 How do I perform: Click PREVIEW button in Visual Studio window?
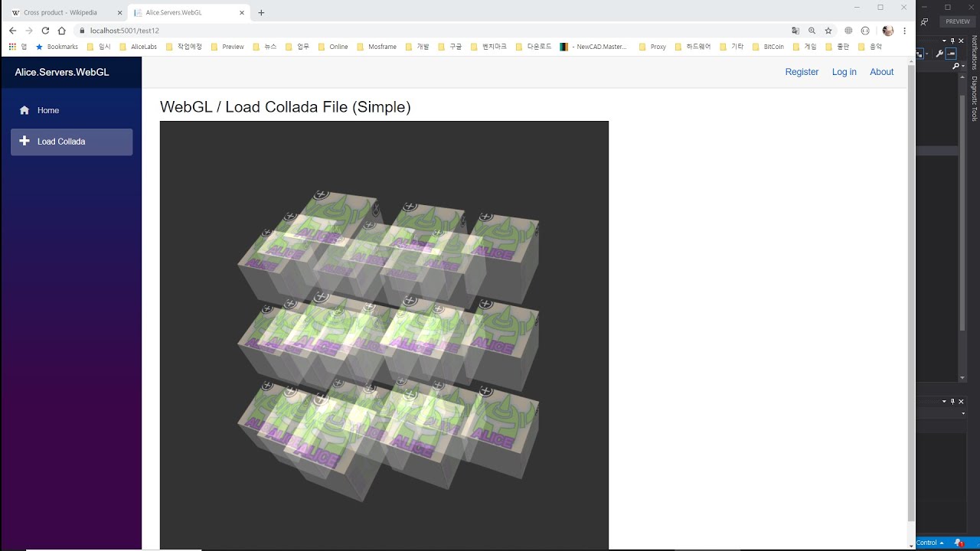(x=958, y=21)
